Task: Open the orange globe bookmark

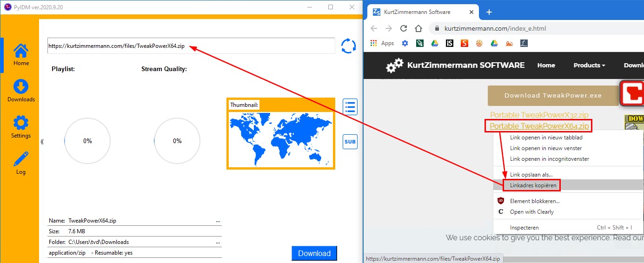Action: coord(479,43)
